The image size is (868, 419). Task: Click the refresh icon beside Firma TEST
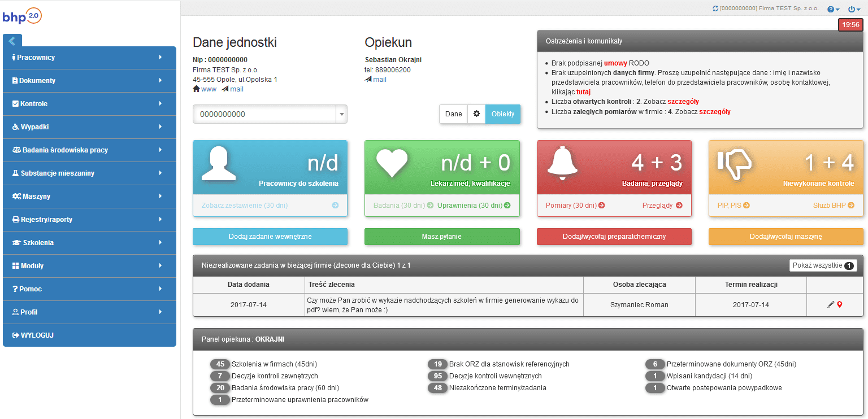[715, 9]
